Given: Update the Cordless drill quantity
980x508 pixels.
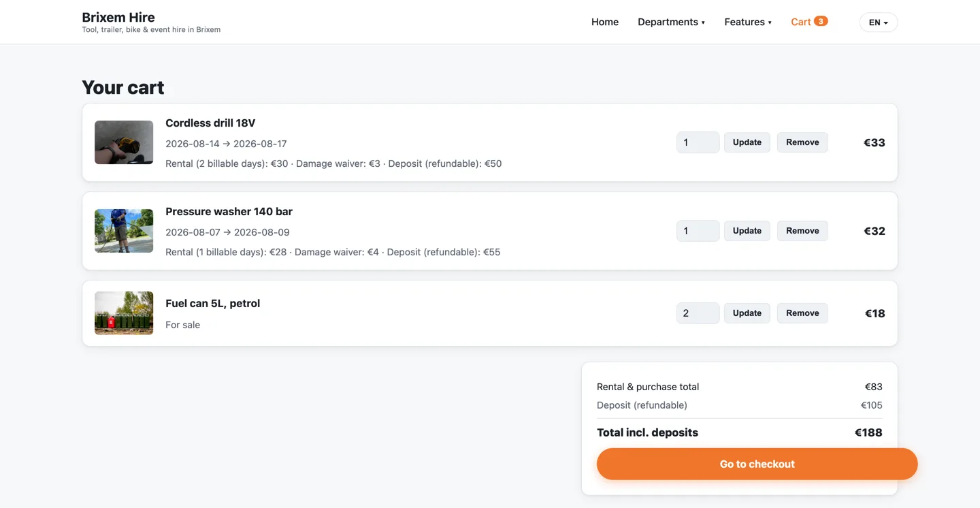Looking at the screenshot, I should coord(747,142).
